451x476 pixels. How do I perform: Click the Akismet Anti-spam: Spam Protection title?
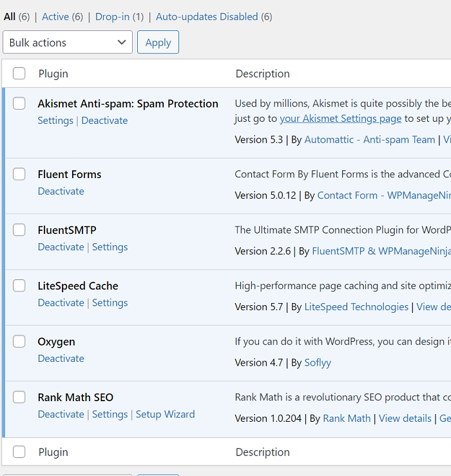[x=128, y=104]
